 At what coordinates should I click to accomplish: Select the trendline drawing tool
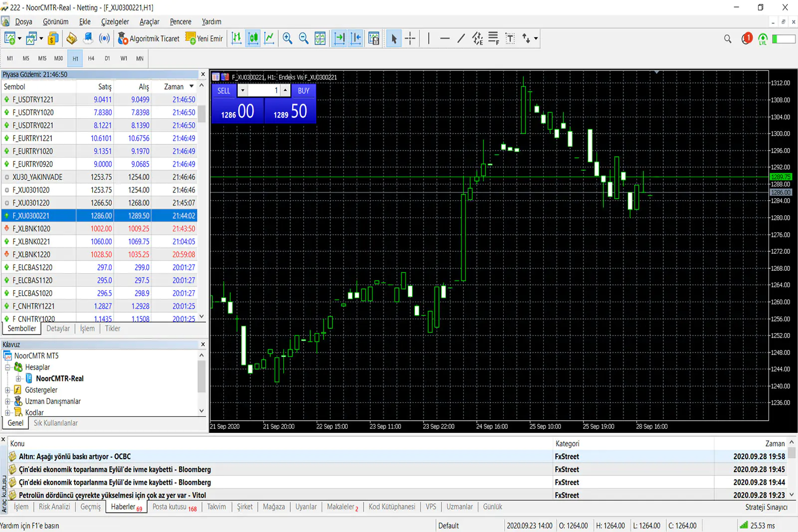[x=460, y=38]
